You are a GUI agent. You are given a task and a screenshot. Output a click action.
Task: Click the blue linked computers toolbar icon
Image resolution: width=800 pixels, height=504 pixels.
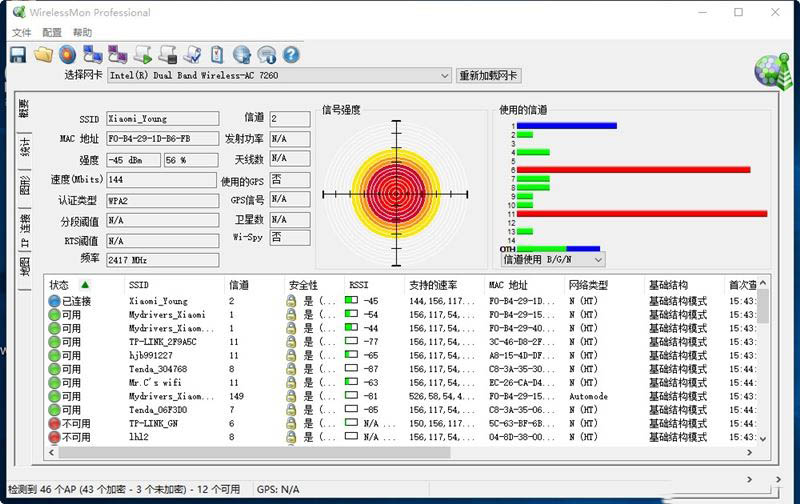93,55
